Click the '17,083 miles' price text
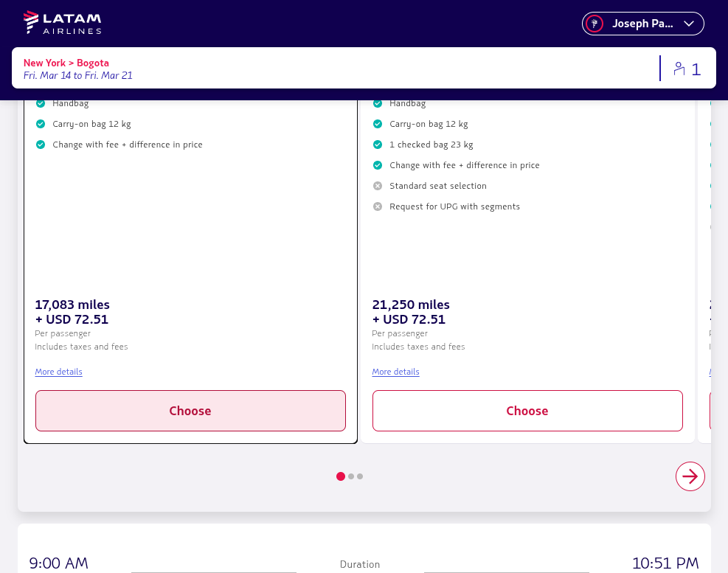The image size is (728, 573). [72, 305]
